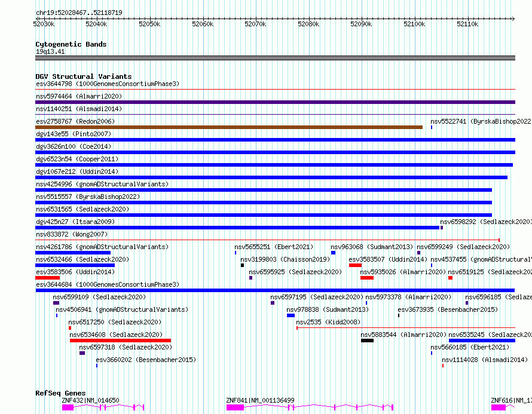532x414 pixels.
Task: Open nsv5660185 Ebert2021 variant label
Action: [x=470, y=347]
